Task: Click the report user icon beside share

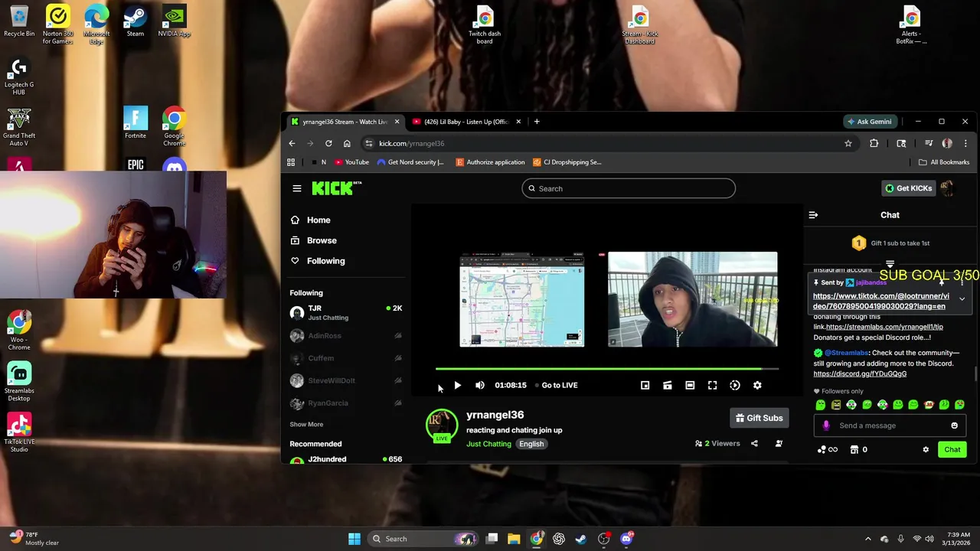Action: 779,443
